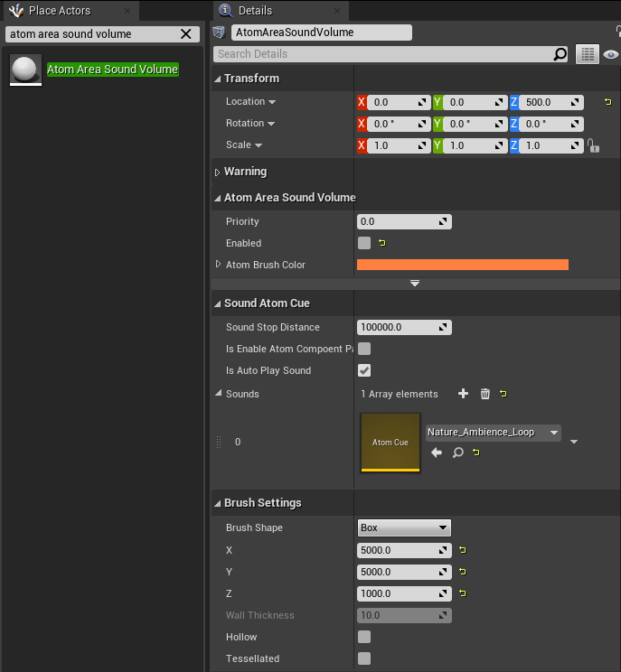
Task: Click the drag handle of Sounds element 0
Action: [x=219, y=442]
